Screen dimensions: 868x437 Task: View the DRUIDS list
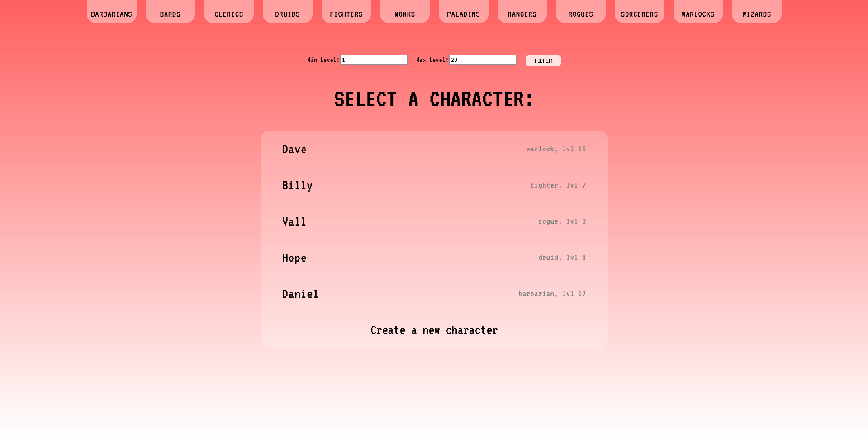click(x=287, y=14)
